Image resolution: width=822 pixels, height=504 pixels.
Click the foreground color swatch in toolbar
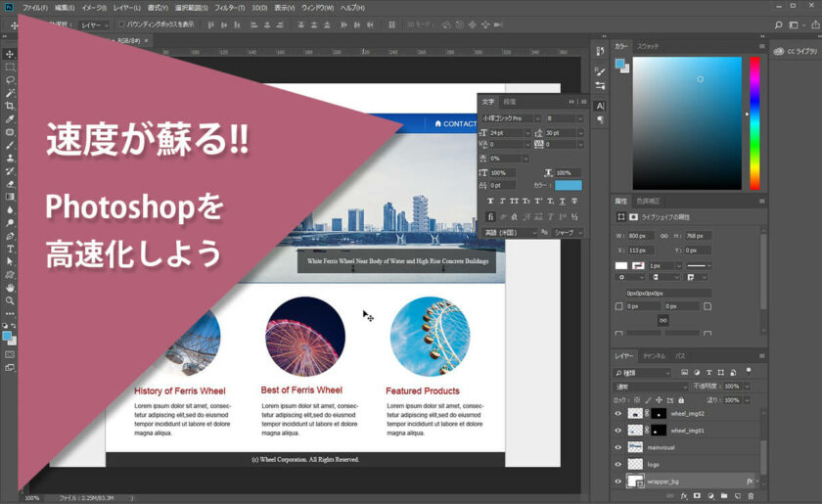7,336
